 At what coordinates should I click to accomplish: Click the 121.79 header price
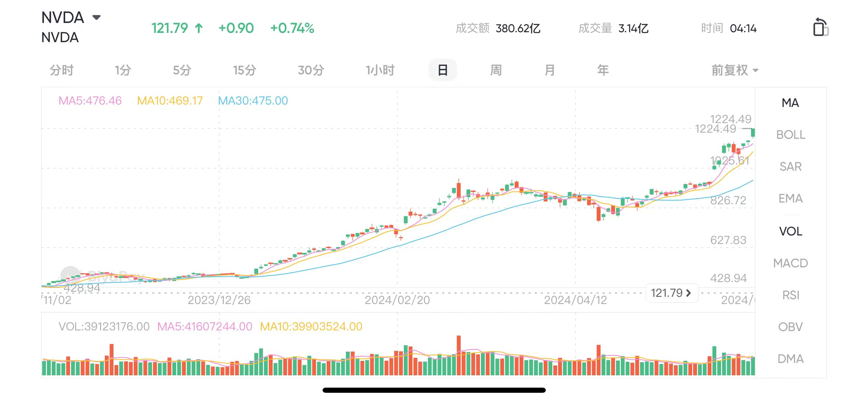point(170,28)
